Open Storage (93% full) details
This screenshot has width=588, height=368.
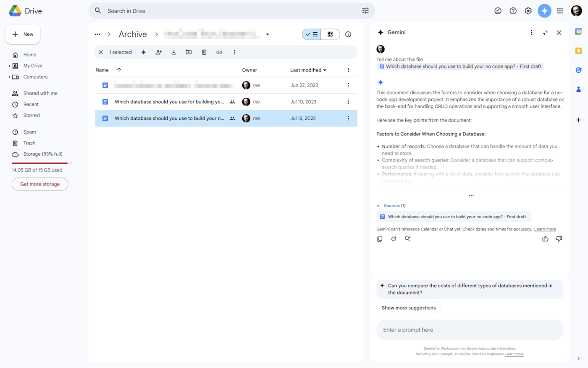[x=42, y=154]
